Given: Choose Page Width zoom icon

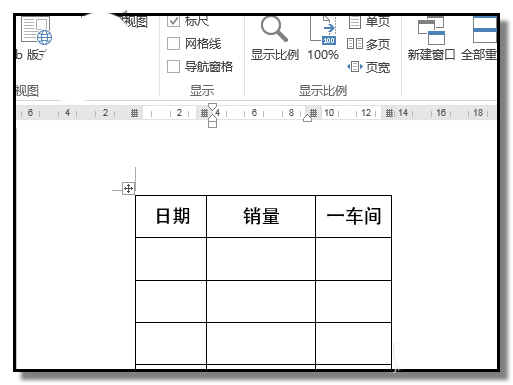Looking at the screenshot, I should coord(355,67).
